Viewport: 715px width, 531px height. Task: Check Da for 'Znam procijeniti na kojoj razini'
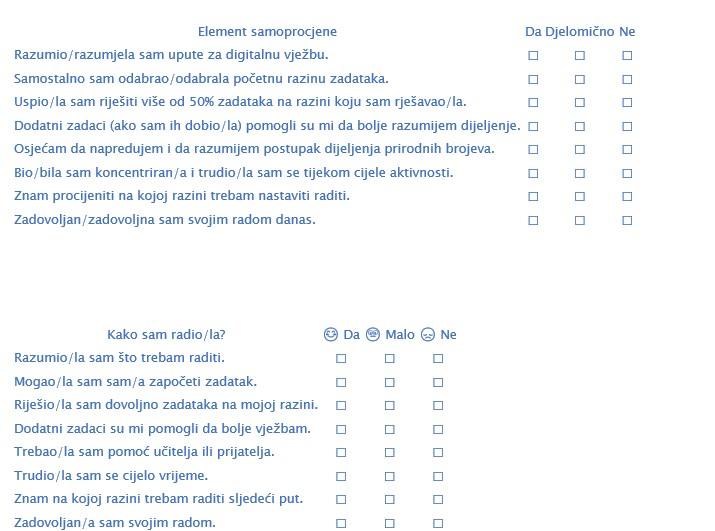point(533,197)
